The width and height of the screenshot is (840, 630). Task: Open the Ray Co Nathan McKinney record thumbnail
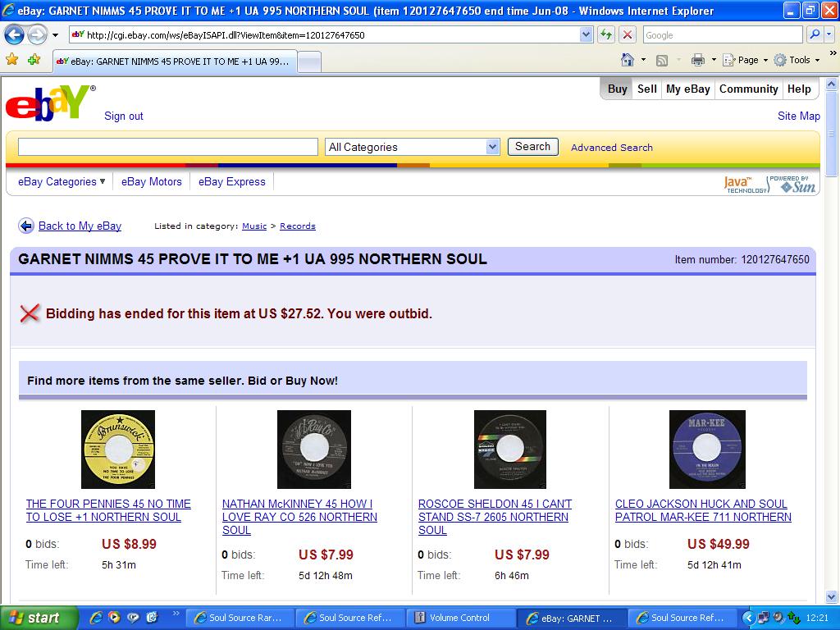(x=314, y=450)
